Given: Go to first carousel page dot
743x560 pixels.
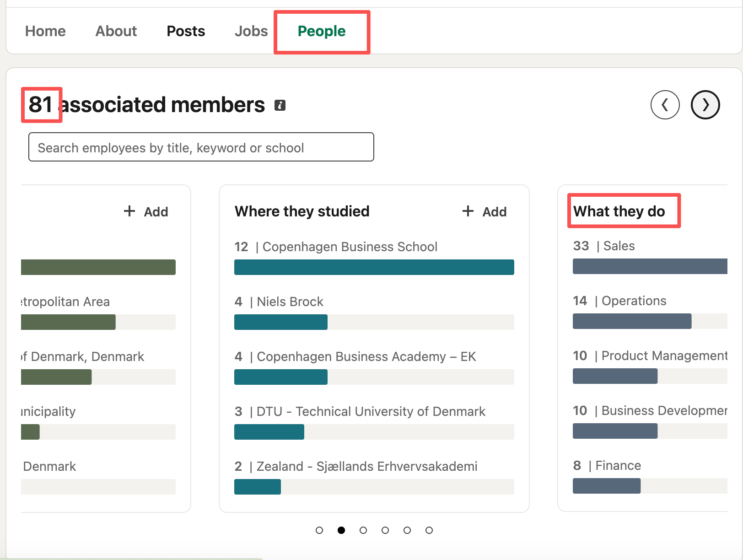Looking at the screenshot, I should pyautogui.click(x=319, y=530).
